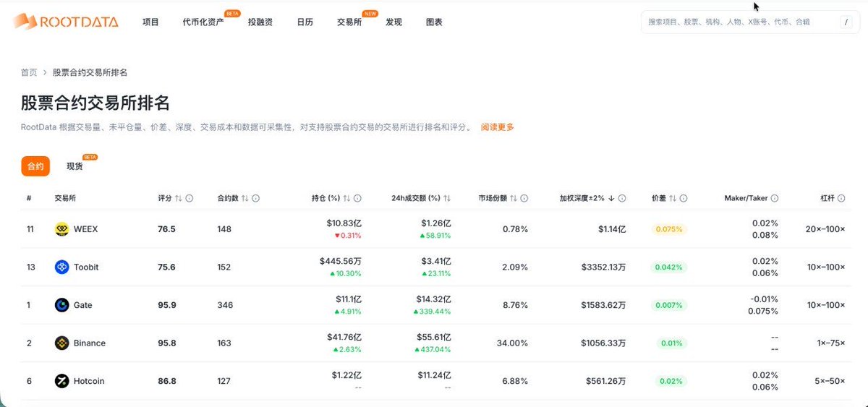Click the Binance exchange logo
The image size is (868, 407).
(x=61, y=343)
